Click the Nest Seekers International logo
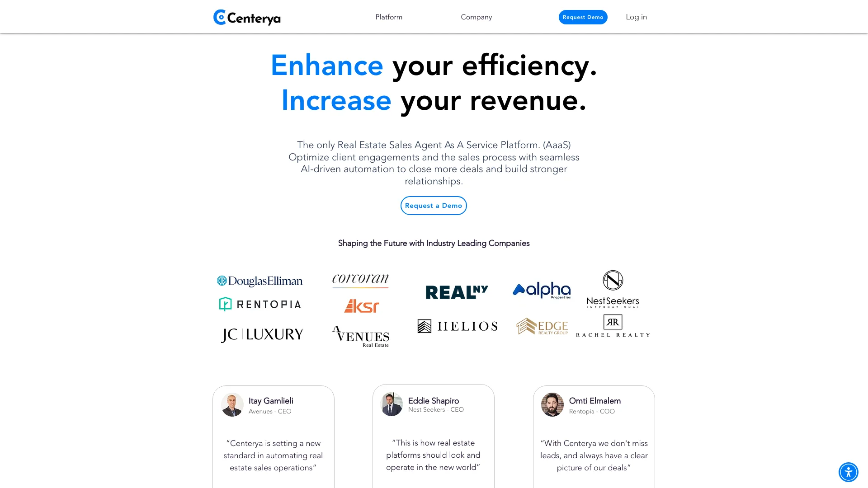Screen dimensions: 868x488 [x=612, y=290]
